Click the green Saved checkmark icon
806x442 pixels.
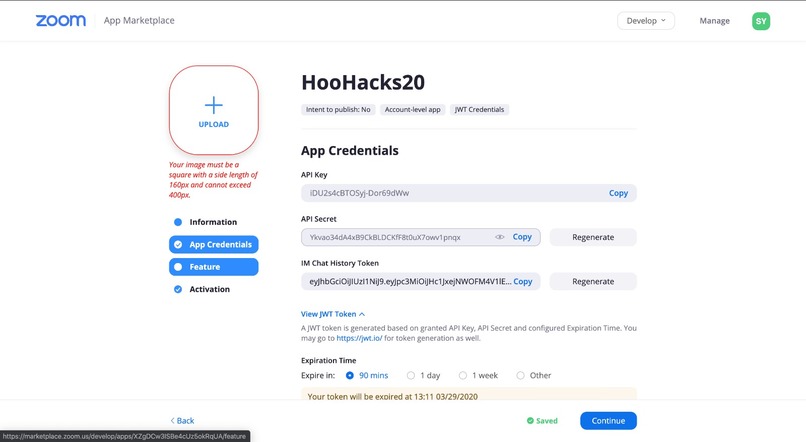530,420
